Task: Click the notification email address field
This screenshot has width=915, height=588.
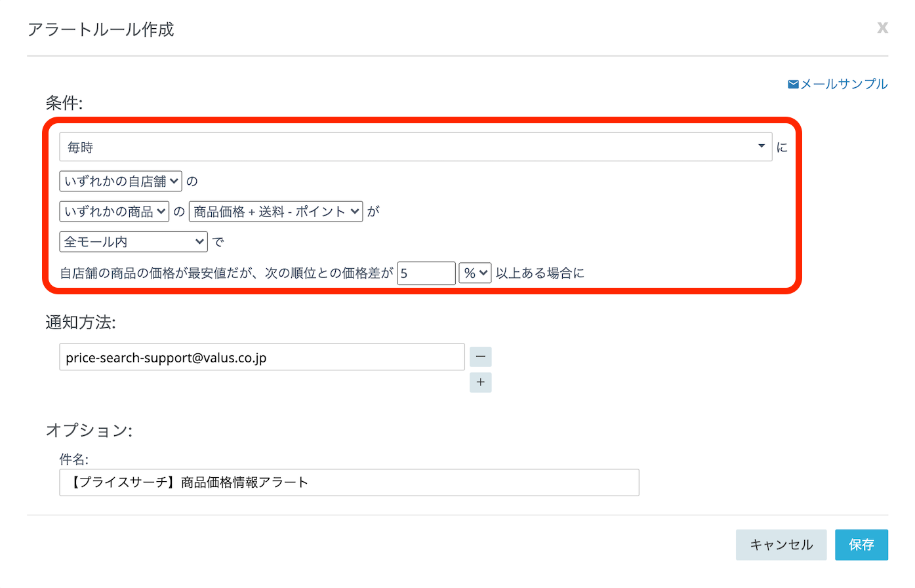Action: (x=262, y=357)
